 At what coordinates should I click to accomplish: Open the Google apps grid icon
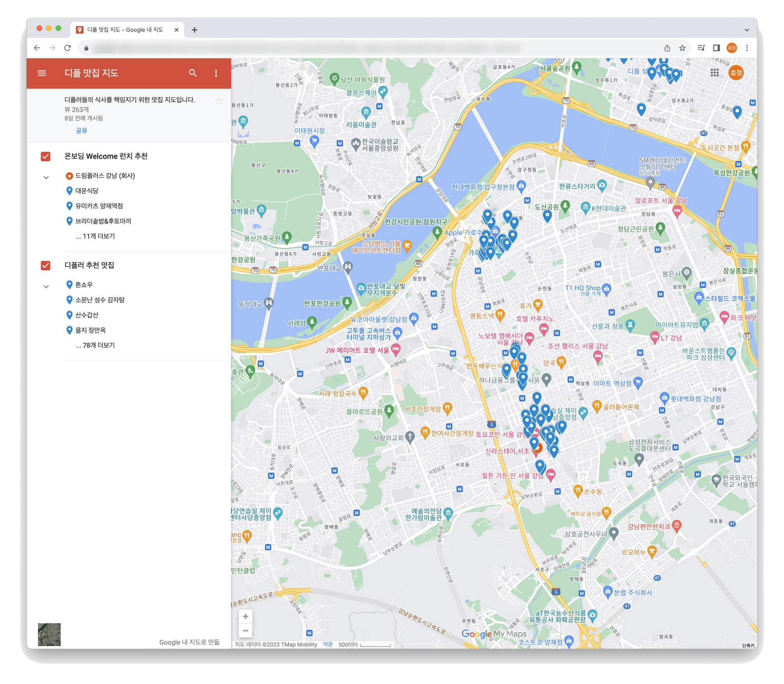[715, 72]
